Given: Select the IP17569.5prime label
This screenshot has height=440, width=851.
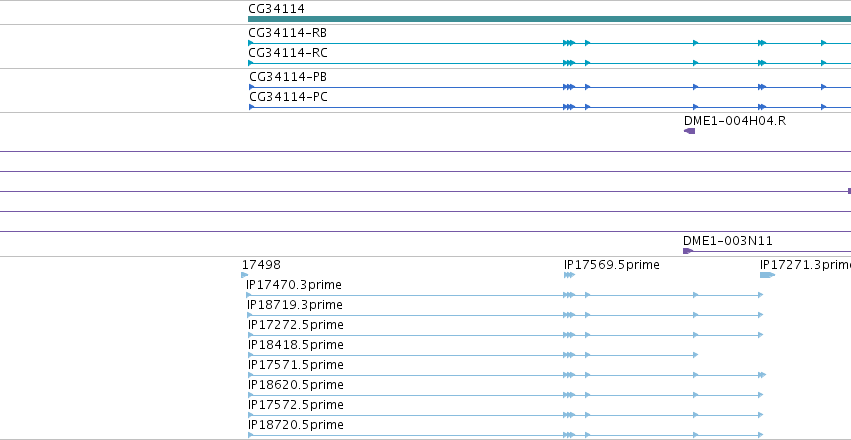Looking at the screenshot, I should (612, 265).
